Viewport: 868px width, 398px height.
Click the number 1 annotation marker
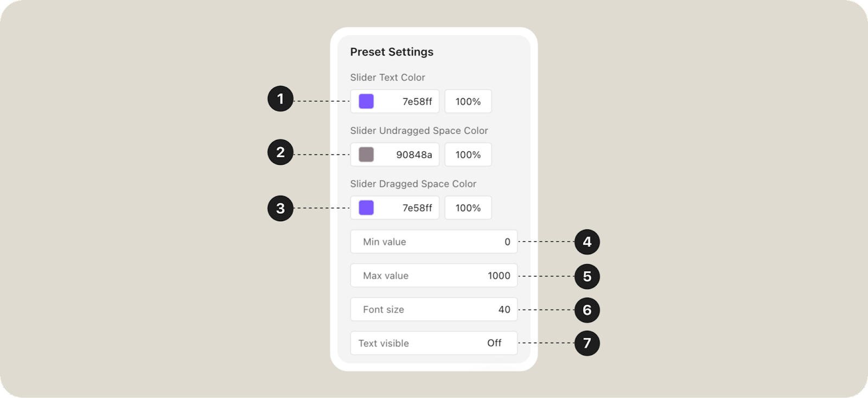click(x=280, y=99)
